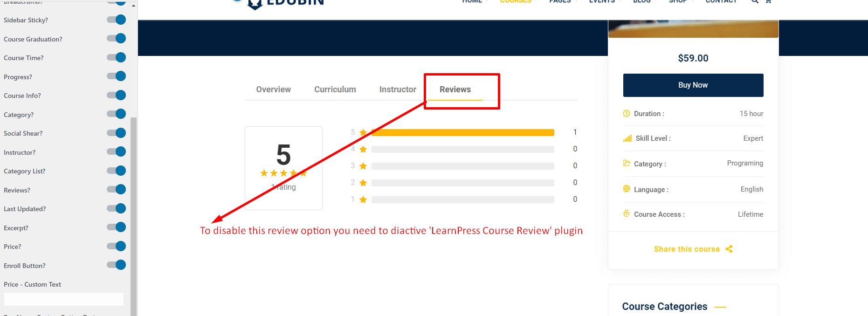Click the lock icon next to Course Access
868x316 pixels.
pyautogui.click(x=627, y=213)
